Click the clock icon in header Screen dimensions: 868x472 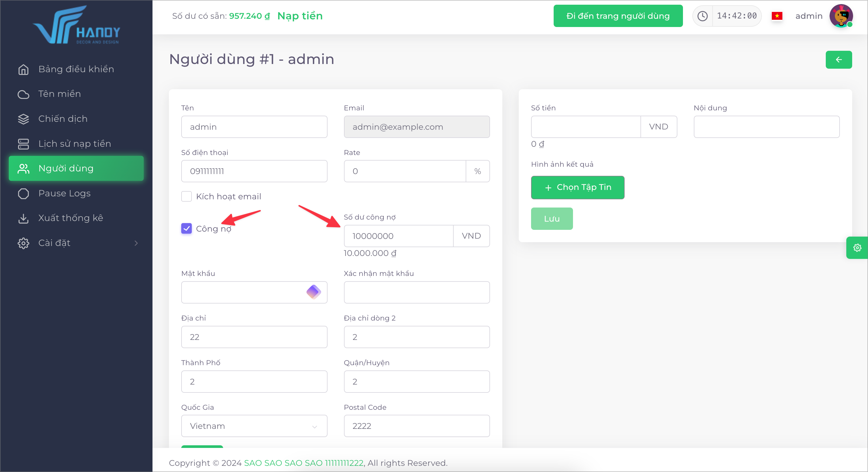pyautogui.click(x=703, y=16)
